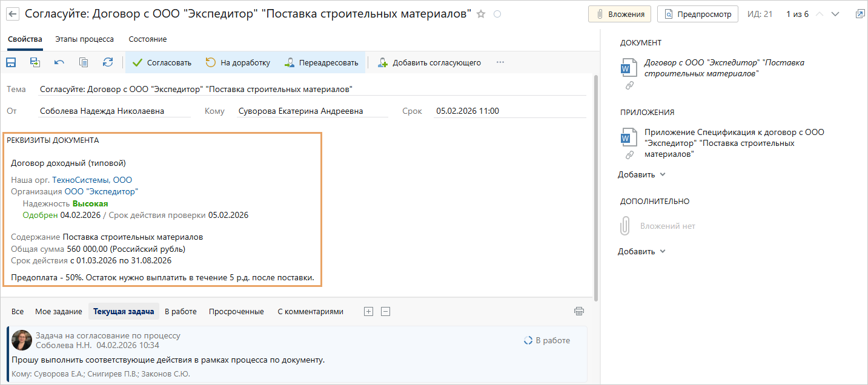
Task: Switch to the Этапы процесса tab
Action: [84, 39]
